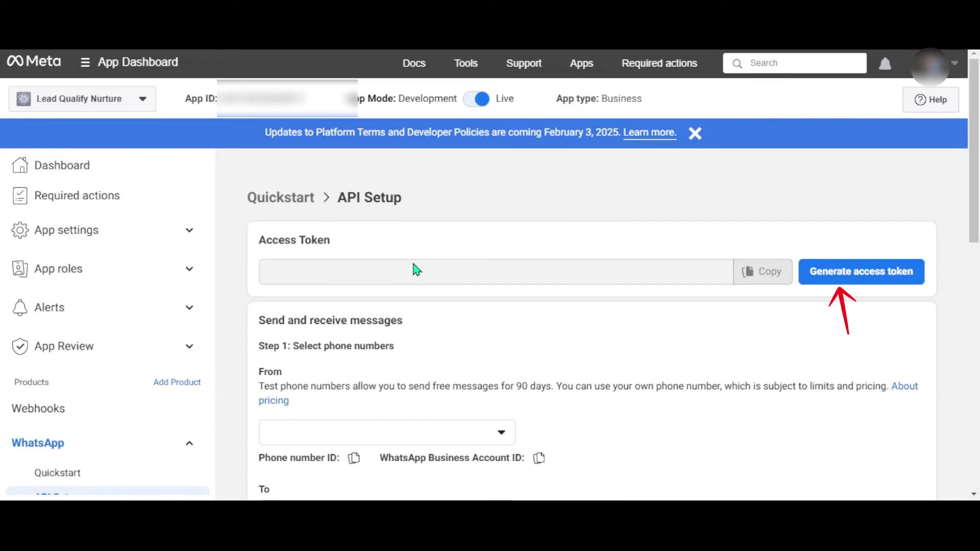Click the Meta logo
The image size is (980, 551).
(34, 62)
